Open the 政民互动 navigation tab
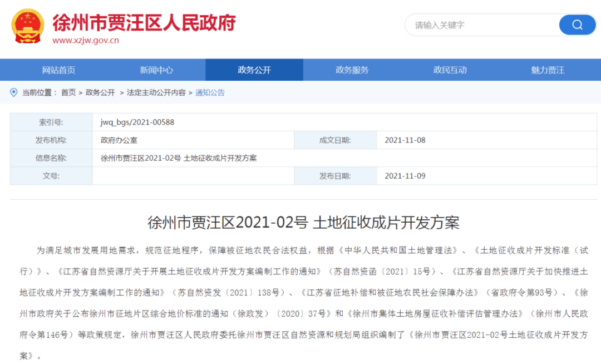This screenshot has width=601, height=364. pos(450,70)
